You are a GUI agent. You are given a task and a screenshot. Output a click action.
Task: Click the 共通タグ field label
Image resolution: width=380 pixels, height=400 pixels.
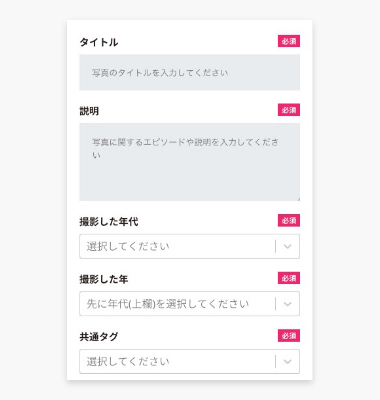click(99, 337)
